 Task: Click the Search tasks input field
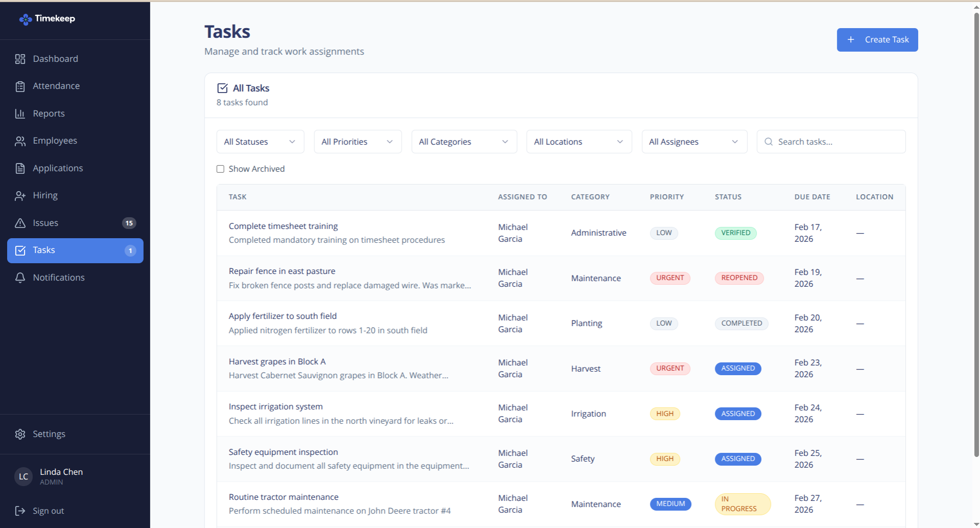[x=831, y=142]
